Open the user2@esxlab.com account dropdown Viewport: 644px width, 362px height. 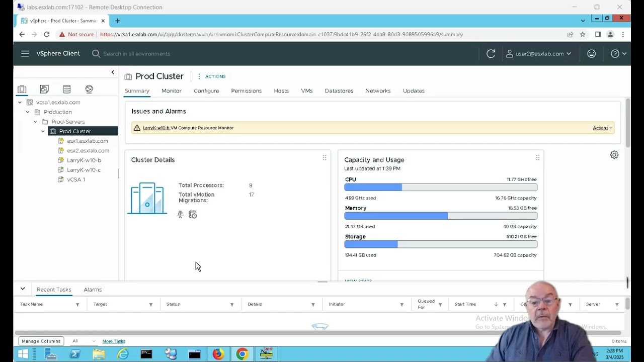[538, 54]
